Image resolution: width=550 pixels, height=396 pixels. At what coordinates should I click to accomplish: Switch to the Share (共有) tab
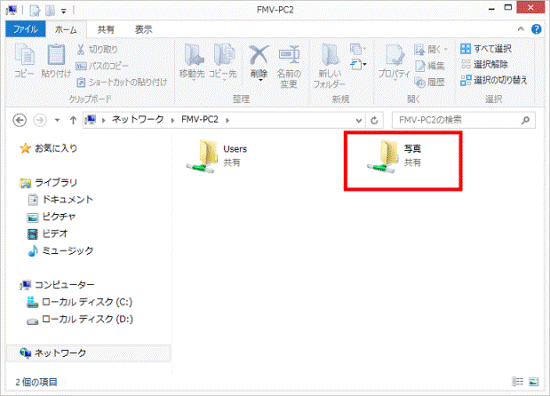click(106, 30)
